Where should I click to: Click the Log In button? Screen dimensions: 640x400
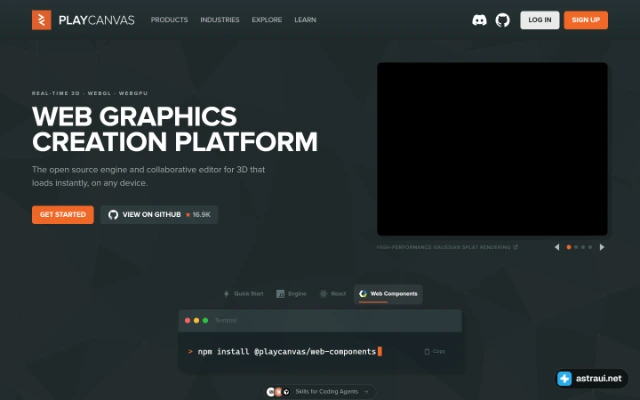click(x=540, y=20)
